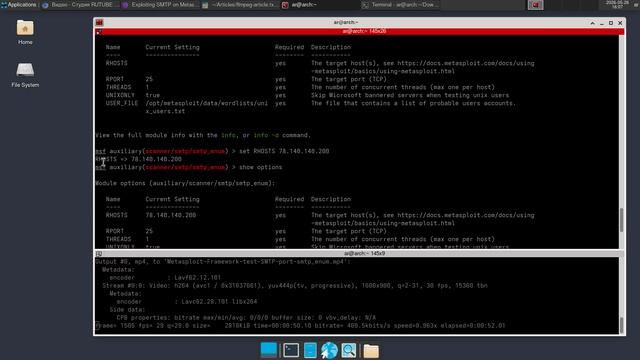The width and height of the screenshot is (640, 360).
Task: Click 'The file that contains a list of probable users accounts.'
Action: [413, 103]
